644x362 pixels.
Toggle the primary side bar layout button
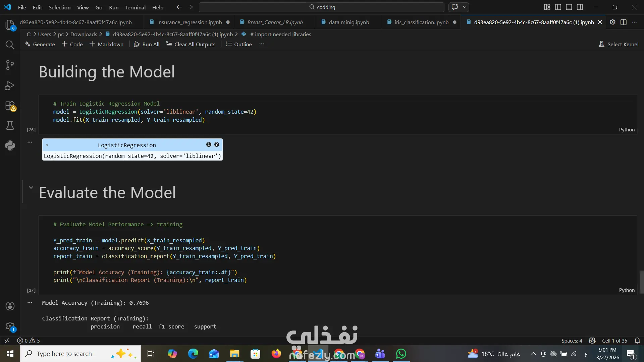(558, 7)
